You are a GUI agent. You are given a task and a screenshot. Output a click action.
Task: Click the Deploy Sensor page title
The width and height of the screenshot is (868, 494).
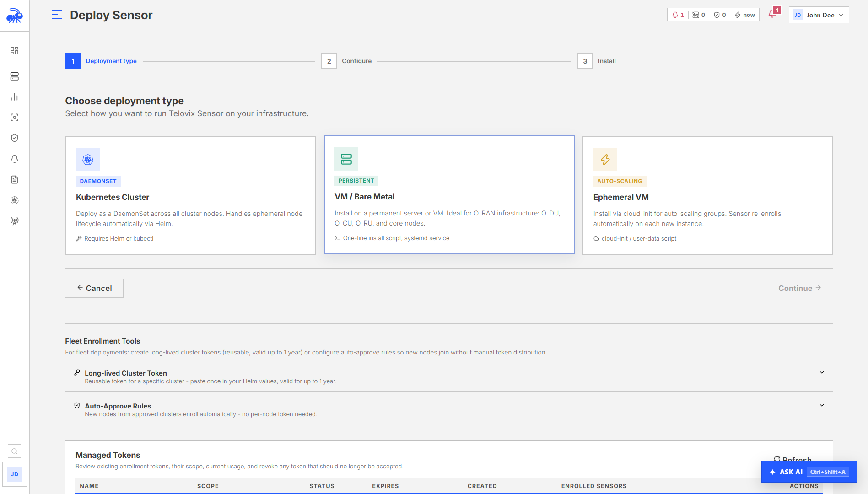111,15
